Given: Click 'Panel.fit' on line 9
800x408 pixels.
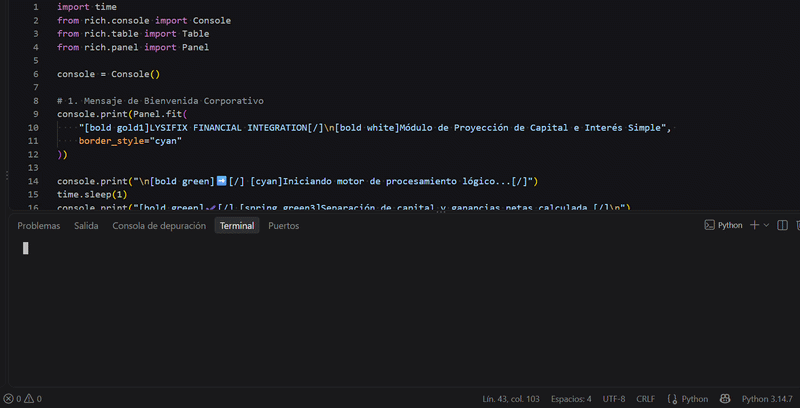Looking at the screenshot, I should [x=157, y=114].
